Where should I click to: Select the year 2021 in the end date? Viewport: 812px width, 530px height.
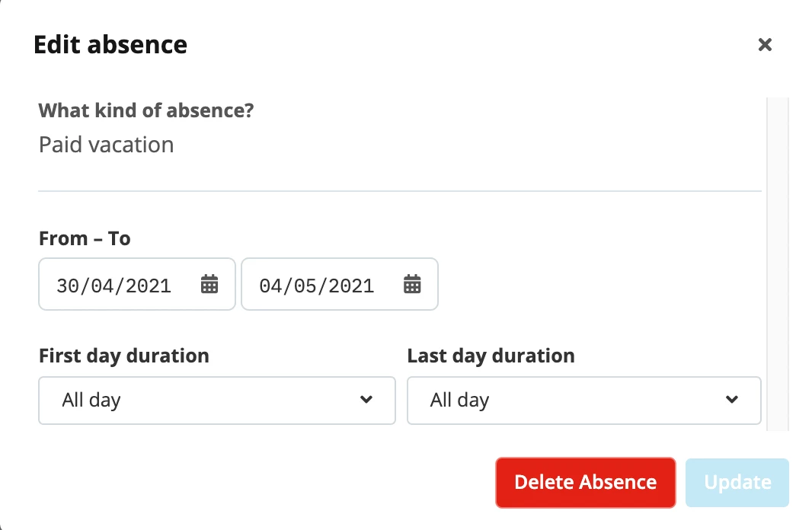click(352, 286)
